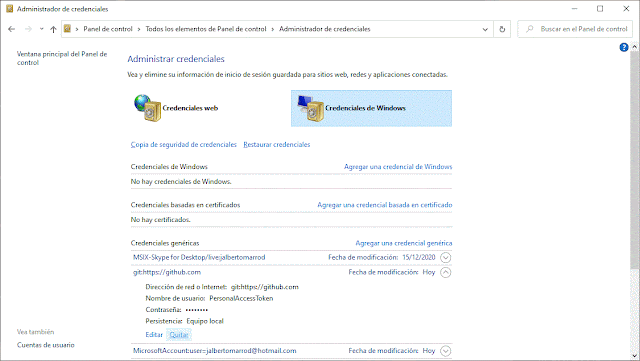Select MSIX-Skype for Desktop/live:jalbertomarrod entry
640x361 pixels.
[199, 257]
